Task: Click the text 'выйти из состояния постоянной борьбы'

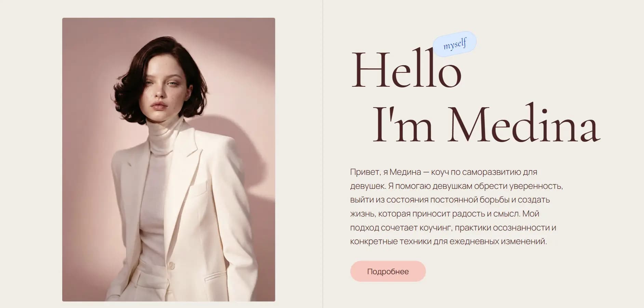Action: click(x=430, y=200)
